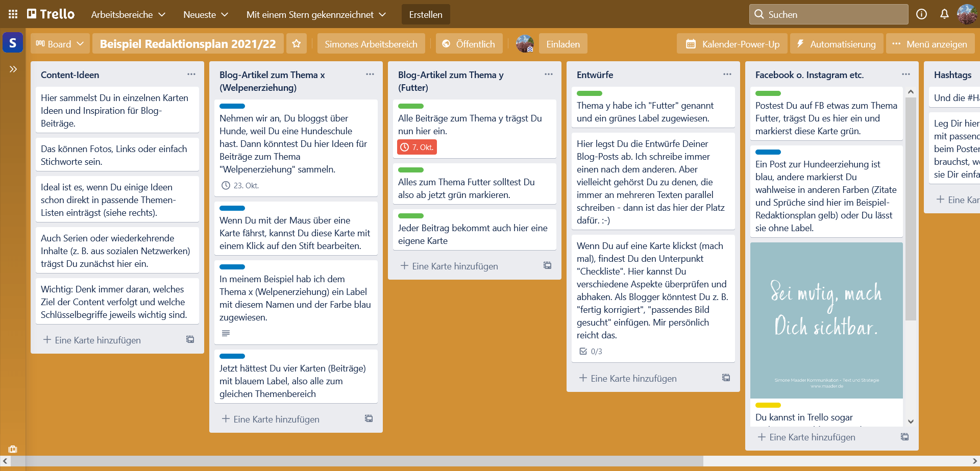Click blue label on 'Nehmen wir an' card

232,106
